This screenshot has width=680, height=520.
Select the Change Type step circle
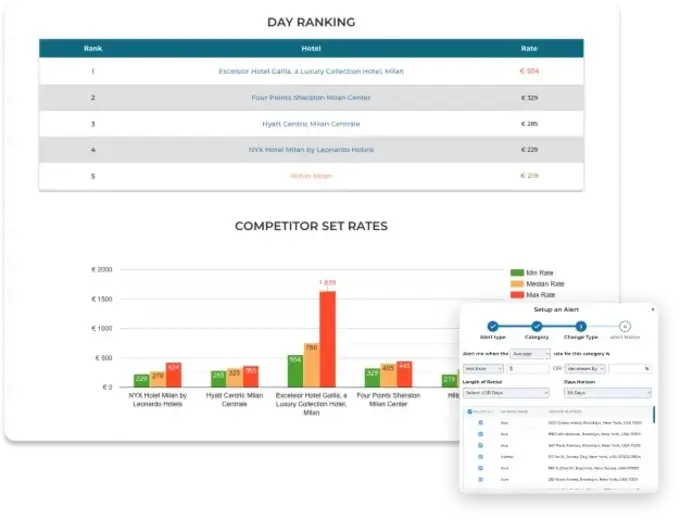click(x=581, y=326)
